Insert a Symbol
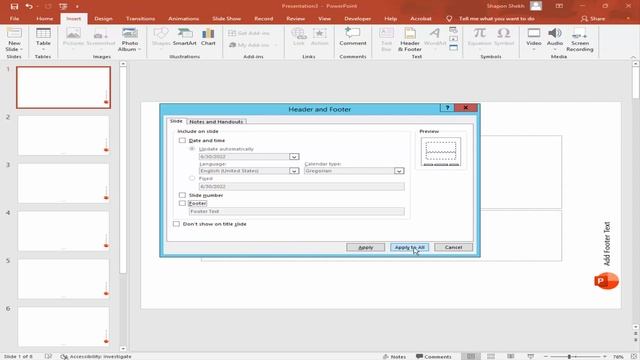 (504, 37)
